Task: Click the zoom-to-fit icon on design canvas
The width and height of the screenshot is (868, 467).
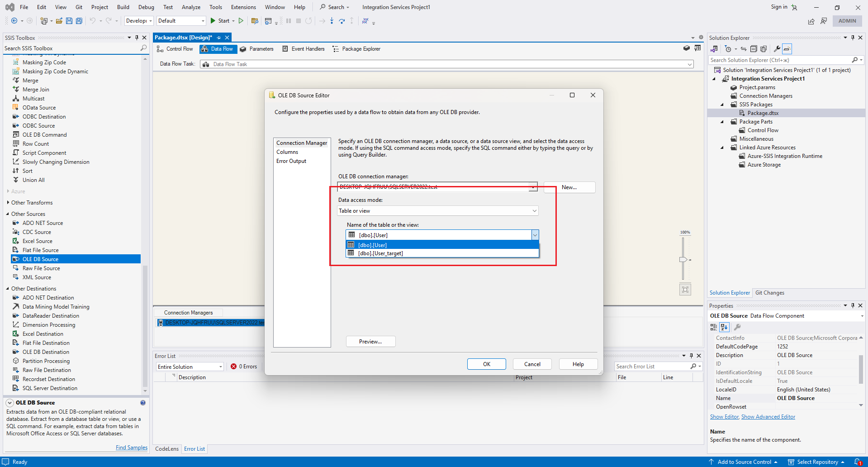Action: pos(685,290)
